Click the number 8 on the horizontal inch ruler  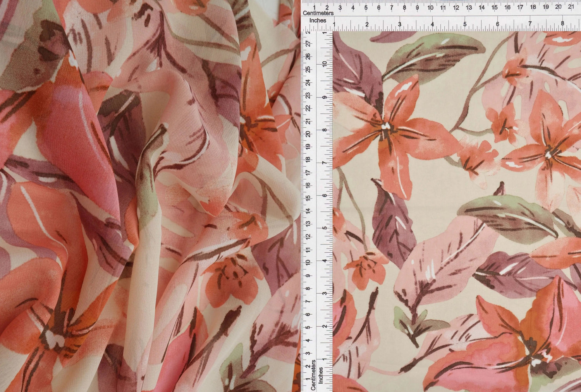[x=562, y=24]
